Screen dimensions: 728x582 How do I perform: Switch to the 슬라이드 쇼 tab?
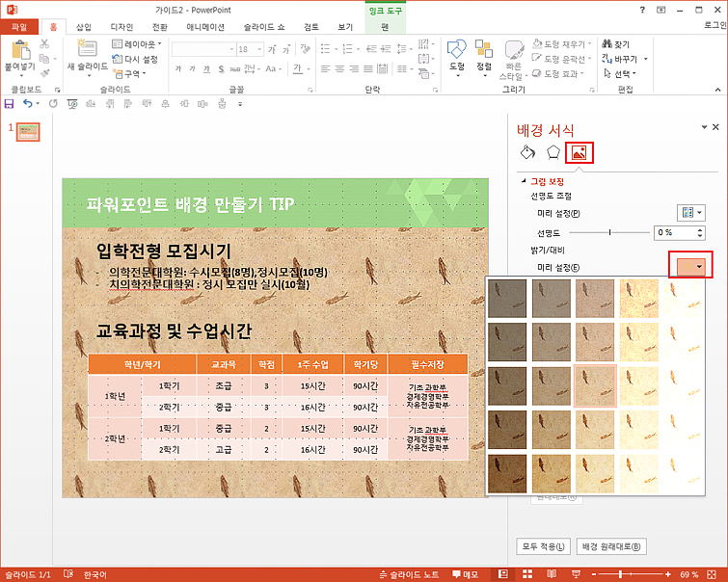264,27
